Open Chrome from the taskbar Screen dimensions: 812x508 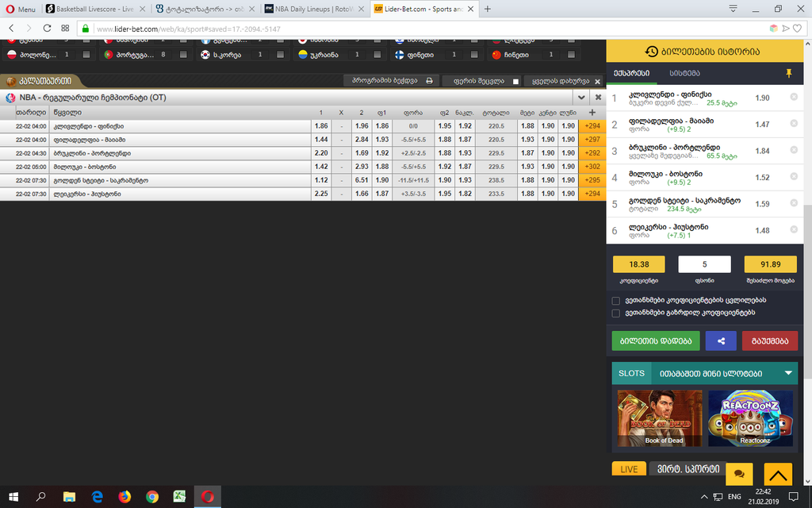point(151,497)
